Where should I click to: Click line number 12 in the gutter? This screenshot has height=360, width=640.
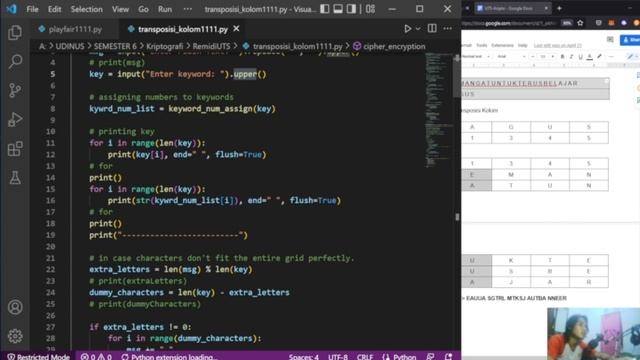click(50, 154)
